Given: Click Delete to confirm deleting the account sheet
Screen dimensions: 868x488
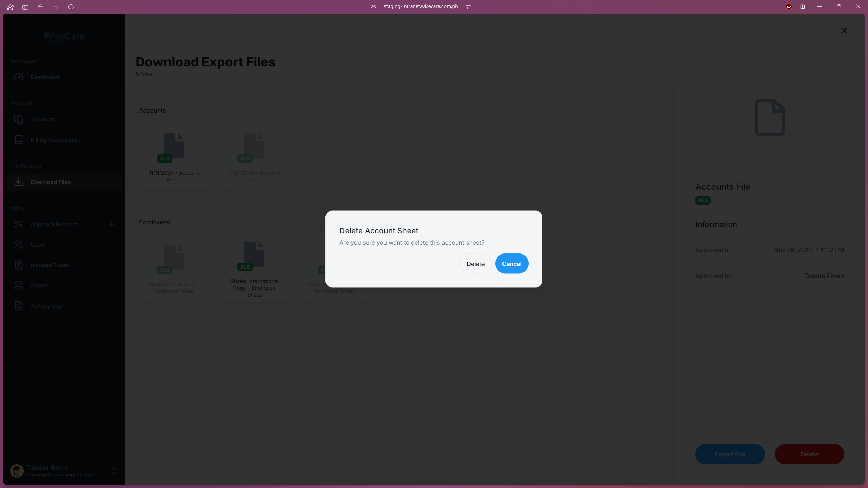Looking at the screenshot, I should 475,263.
